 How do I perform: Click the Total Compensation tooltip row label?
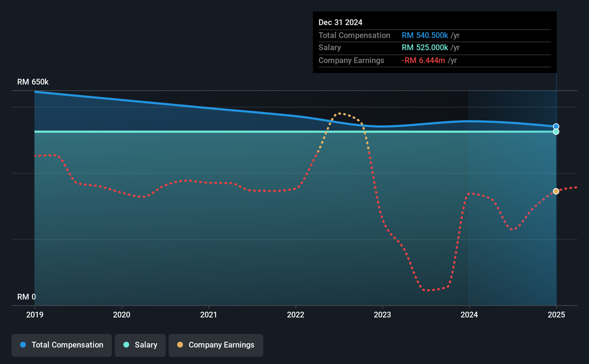(354, 35)
